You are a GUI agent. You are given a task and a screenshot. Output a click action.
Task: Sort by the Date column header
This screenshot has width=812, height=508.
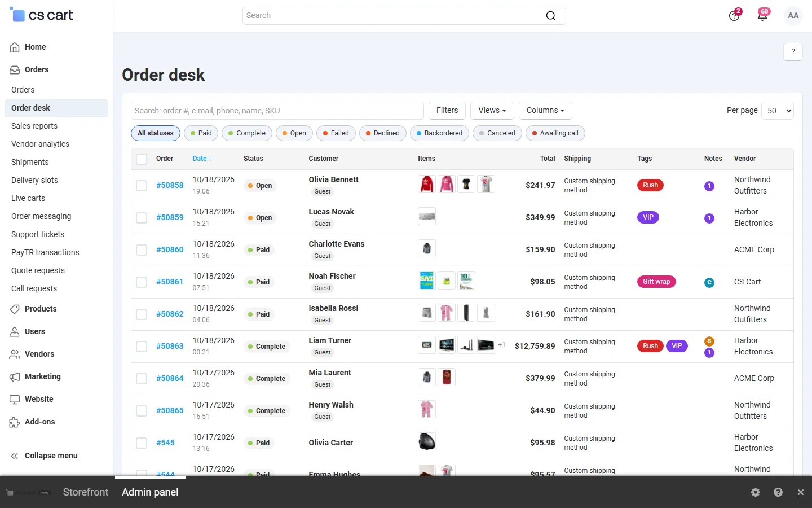click(202, 159)
